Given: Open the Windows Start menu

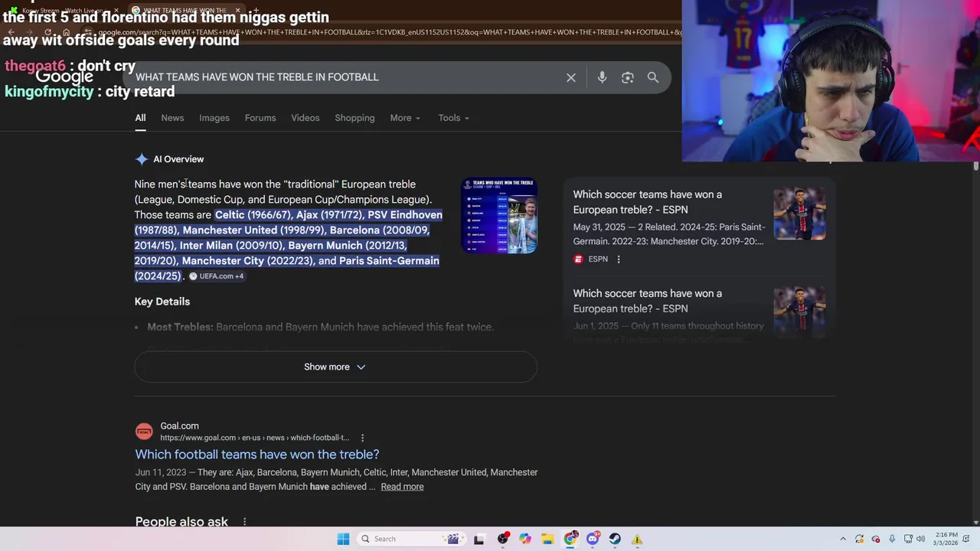Looking at the screenshot, I should 343,539.
